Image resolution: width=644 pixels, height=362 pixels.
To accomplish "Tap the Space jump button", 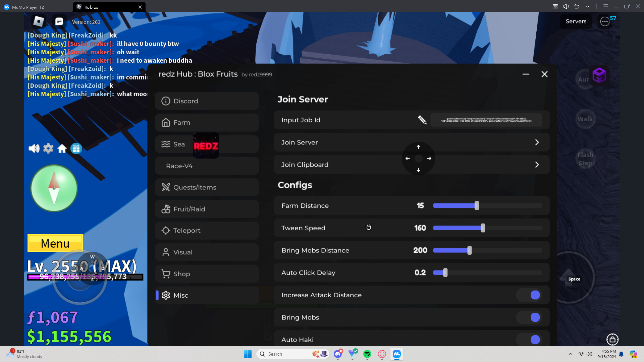I will 569,278.
